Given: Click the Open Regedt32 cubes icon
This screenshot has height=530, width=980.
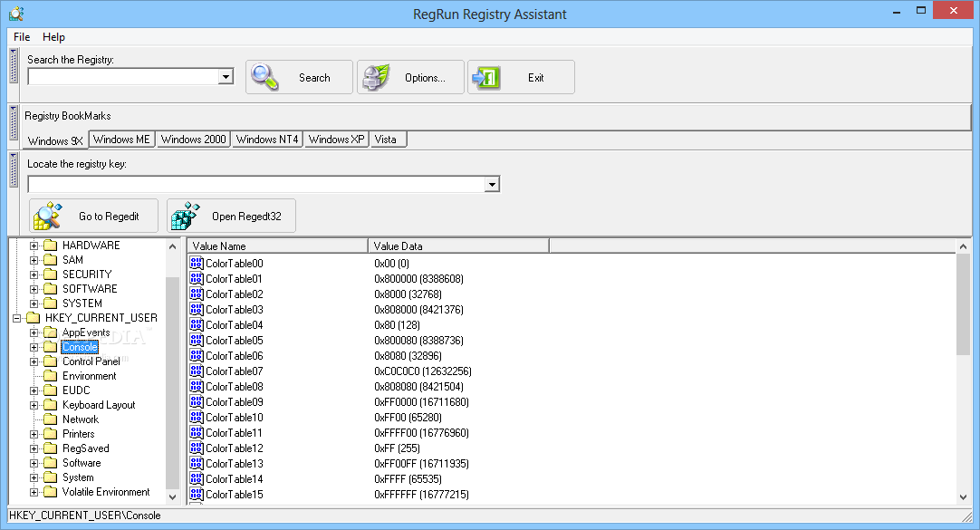Looking at the screenshot, I should pos(186,217).
